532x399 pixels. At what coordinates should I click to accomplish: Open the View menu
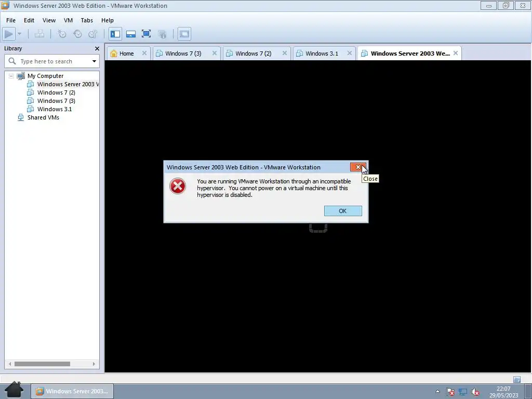tap(49, 20)
